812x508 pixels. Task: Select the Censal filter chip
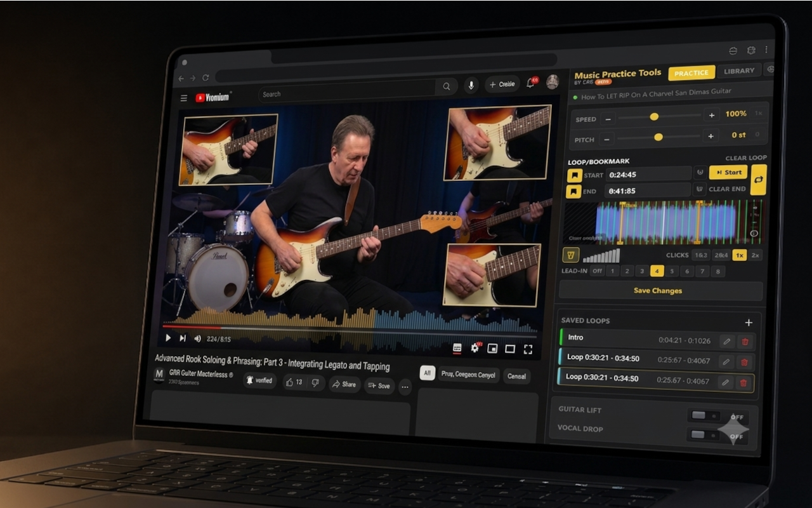[x=516, y=376]
